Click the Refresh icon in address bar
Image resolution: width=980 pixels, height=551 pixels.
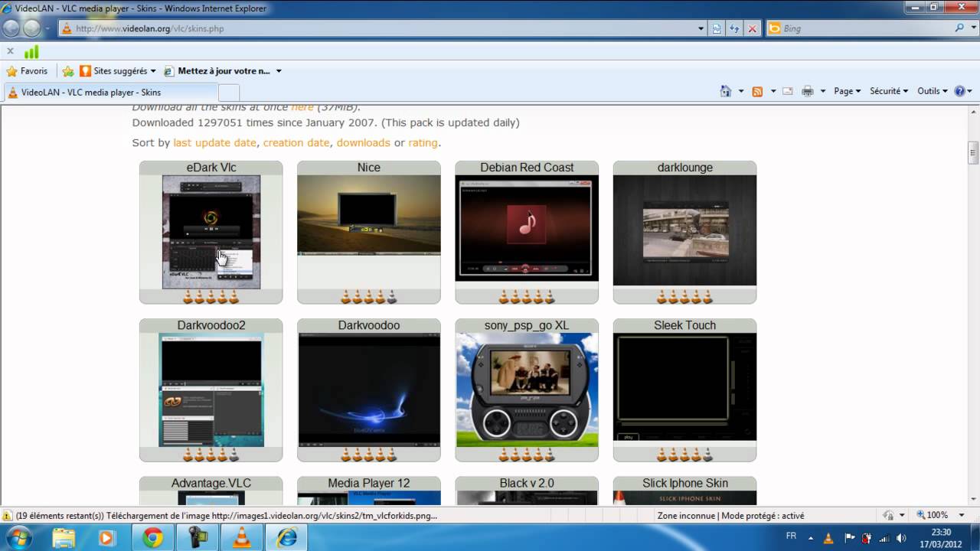coord(734,28)
